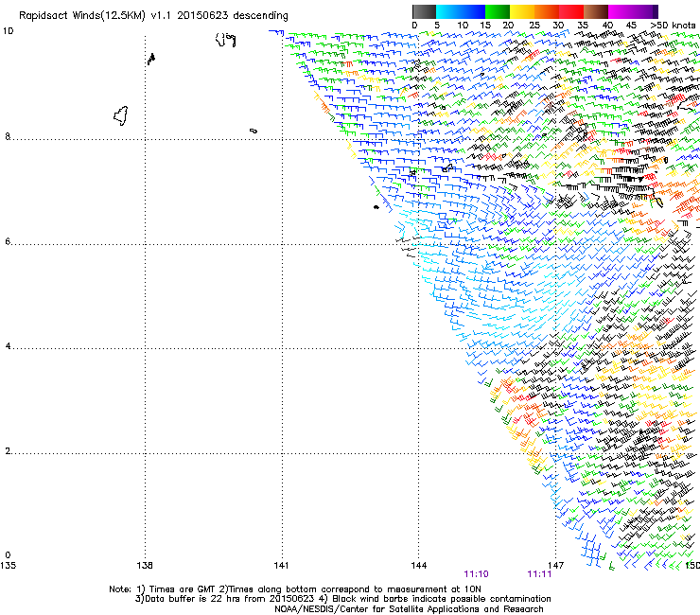Click the purple '11:11' time label

coord(539,574)
